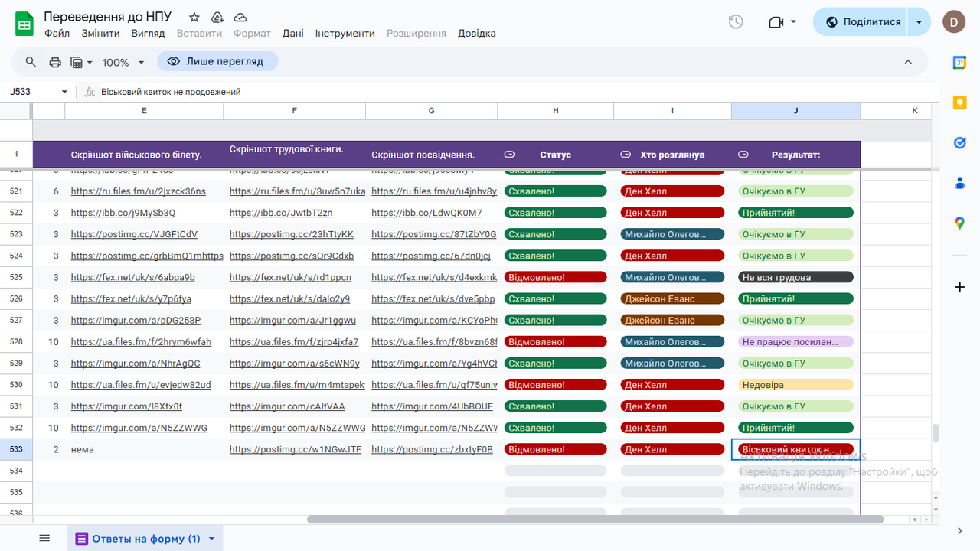This screenshot has height=551, width=980.
Task: Open the imgur.com/cAltVAA link
Action: [x=287, y=406]
